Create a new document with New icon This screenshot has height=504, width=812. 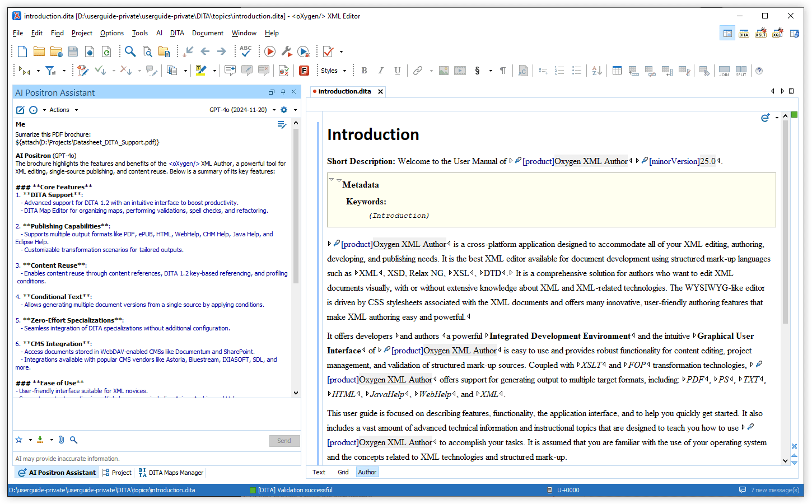[x=22, y=52]
